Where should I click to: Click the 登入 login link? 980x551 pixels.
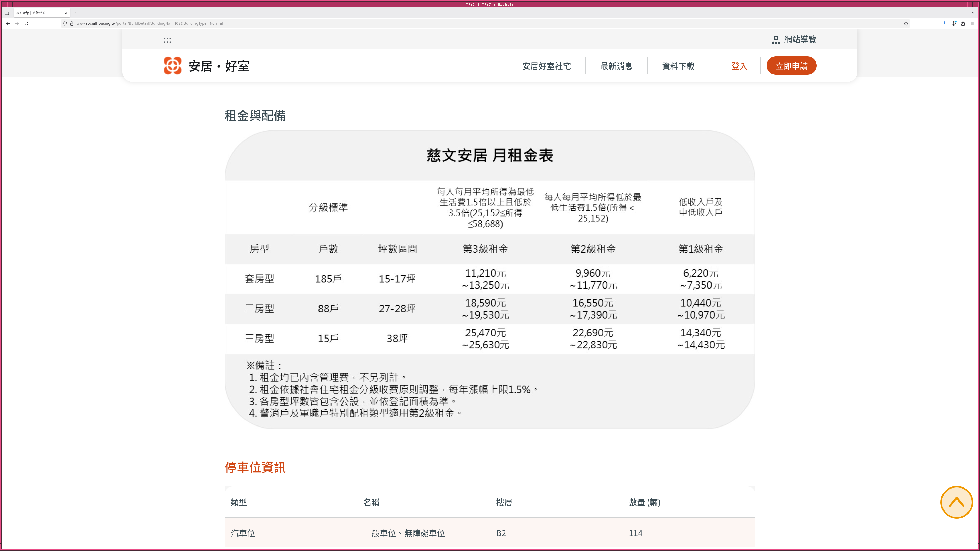[x=739, y=66]
